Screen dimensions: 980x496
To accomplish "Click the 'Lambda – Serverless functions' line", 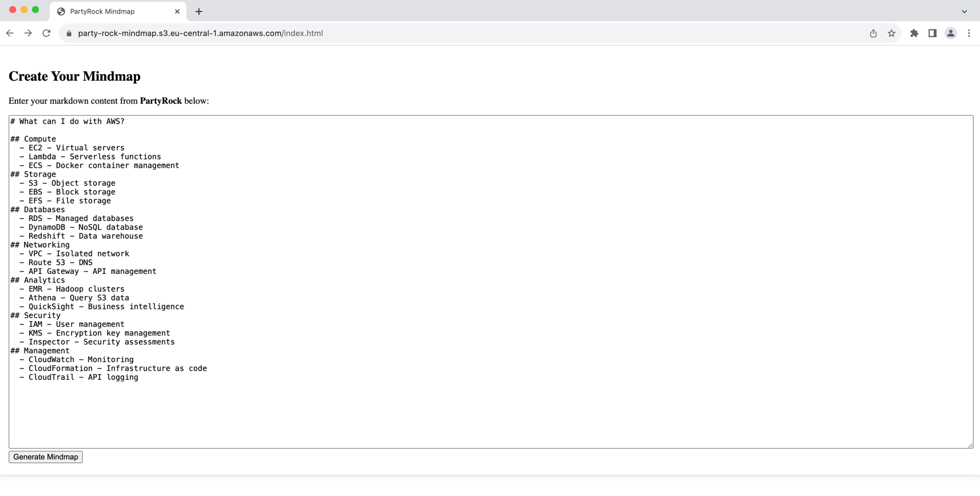I will click(x=90, y=157).
